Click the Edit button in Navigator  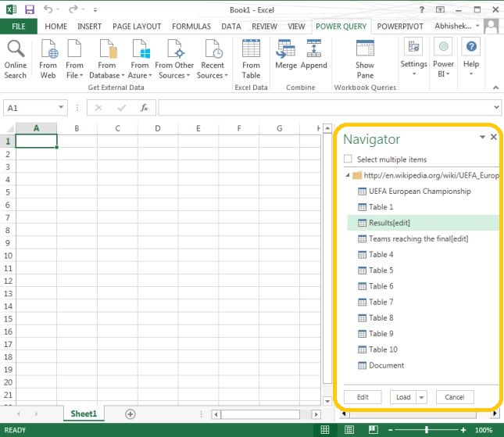tap(363, 397)
